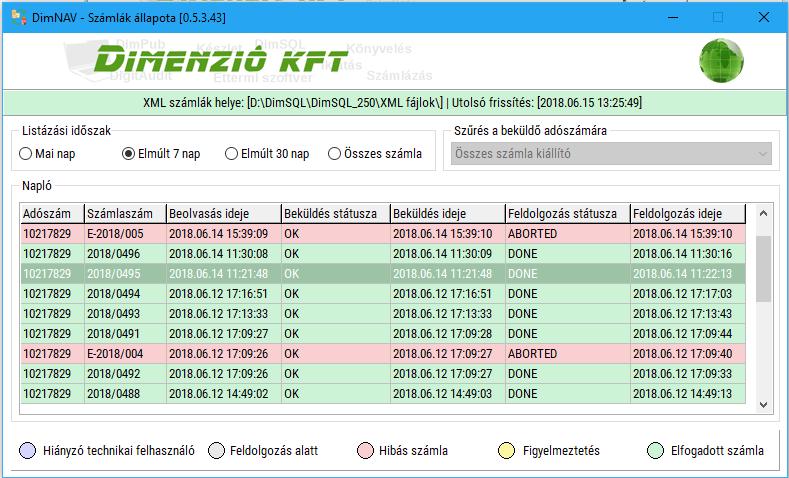The height and width of the screenshot is (478, 789).
Task: Minimize the DimNAV window
Action: pyautogui.click(x=673, y=17)
